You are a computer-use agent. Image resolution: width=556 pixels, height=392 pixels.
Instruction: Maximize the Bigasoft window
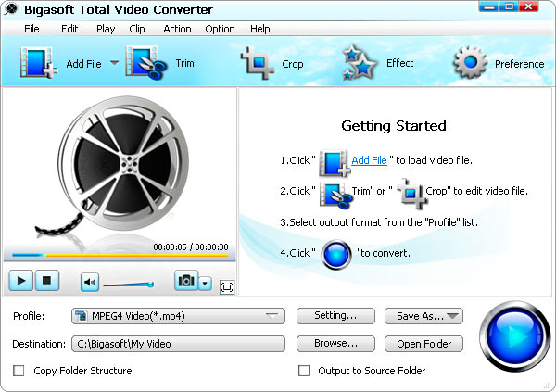click(509, 6)
